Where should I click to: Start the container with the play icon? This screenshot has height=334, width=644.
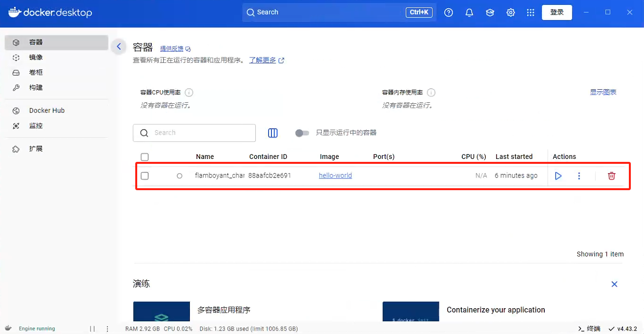point(559,176)
